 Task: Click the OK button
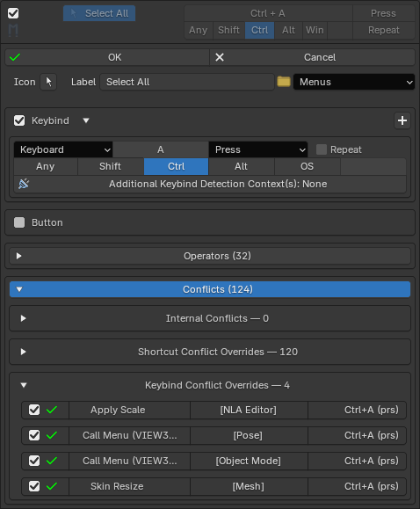107,57
